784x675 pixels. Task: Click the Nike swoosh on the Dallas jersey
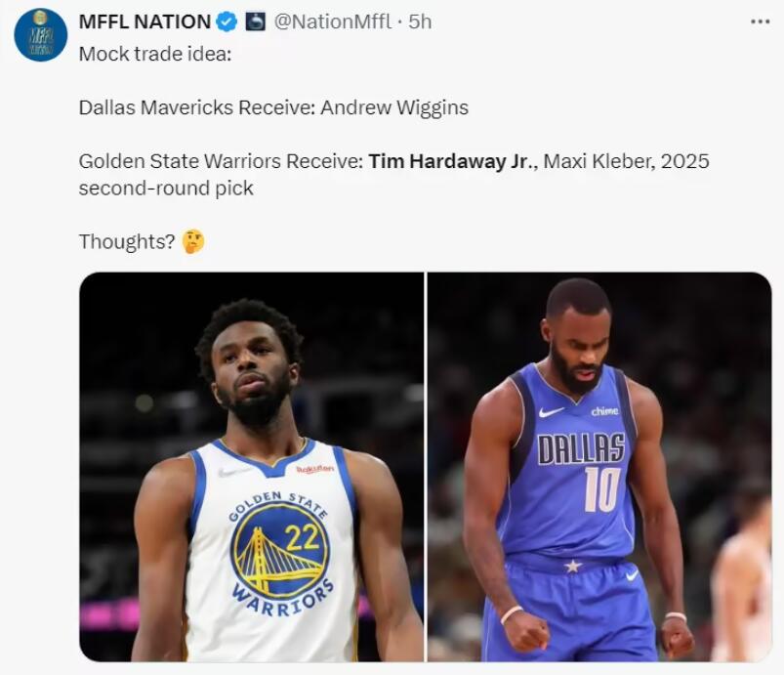552,412
